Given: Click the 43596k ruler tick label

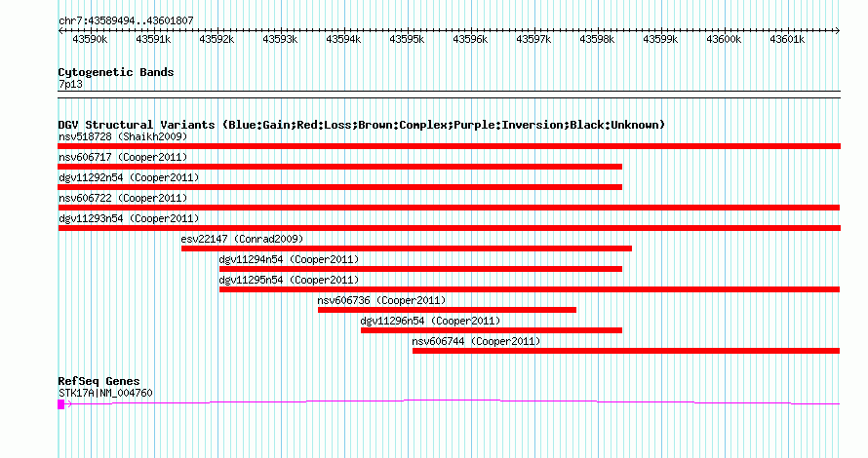Looking at the screenshot, I should pyautogui.click(x=470, y=40).
